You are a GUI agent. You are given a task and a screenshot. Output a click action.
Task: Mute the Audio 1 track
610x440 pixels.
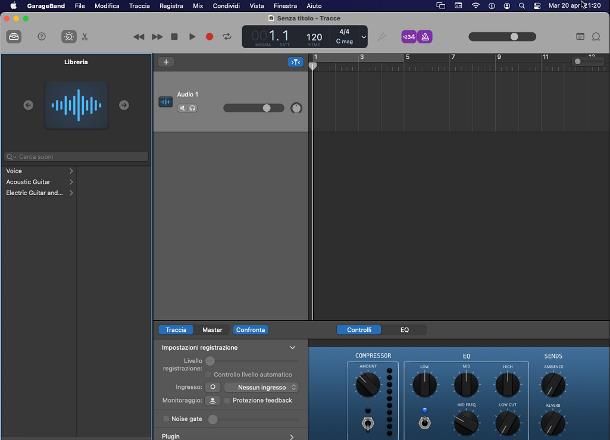[x=182, y=108]
